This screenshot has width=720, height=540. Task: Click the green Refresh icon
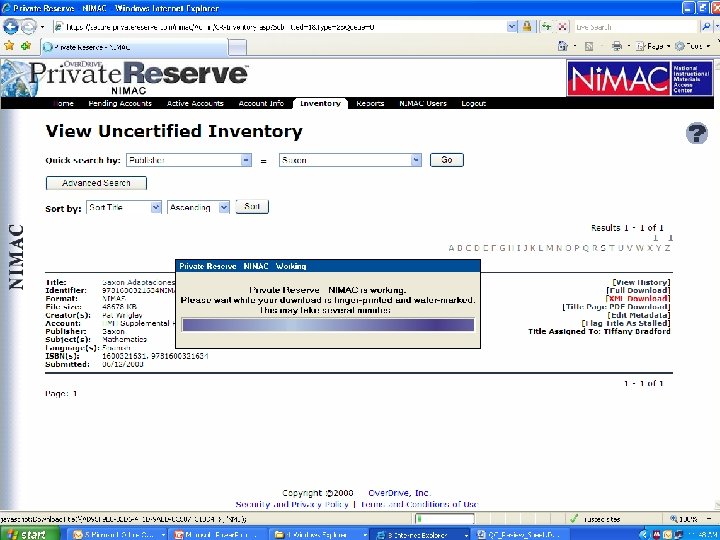coord(546,27)
